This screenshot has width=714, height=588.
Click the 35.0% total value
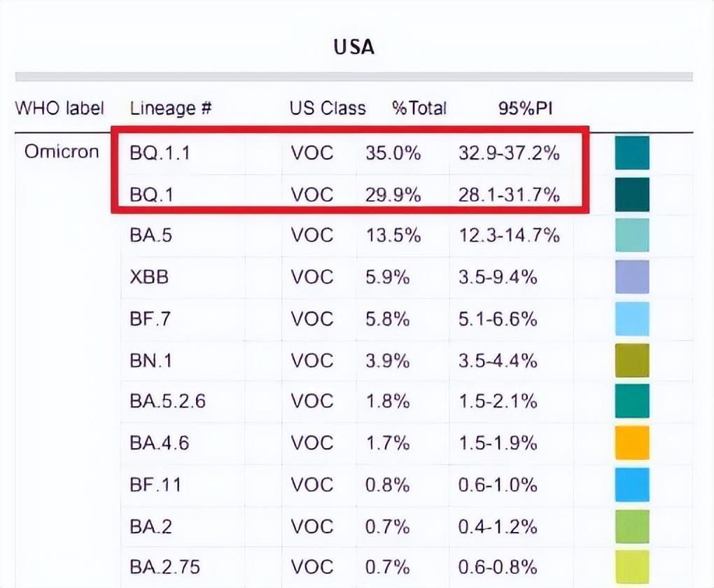click(x=393, y=153)
